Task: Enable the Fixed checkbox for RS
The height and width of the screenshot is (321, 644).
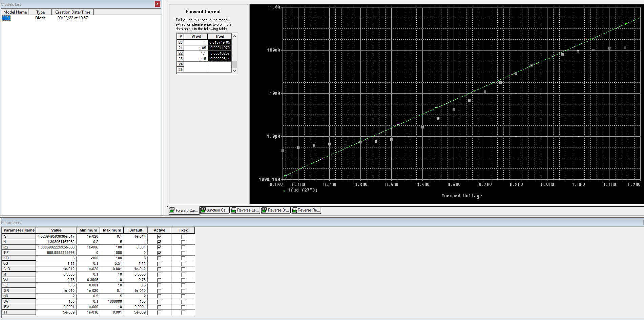Action: [x=183, y=247]
